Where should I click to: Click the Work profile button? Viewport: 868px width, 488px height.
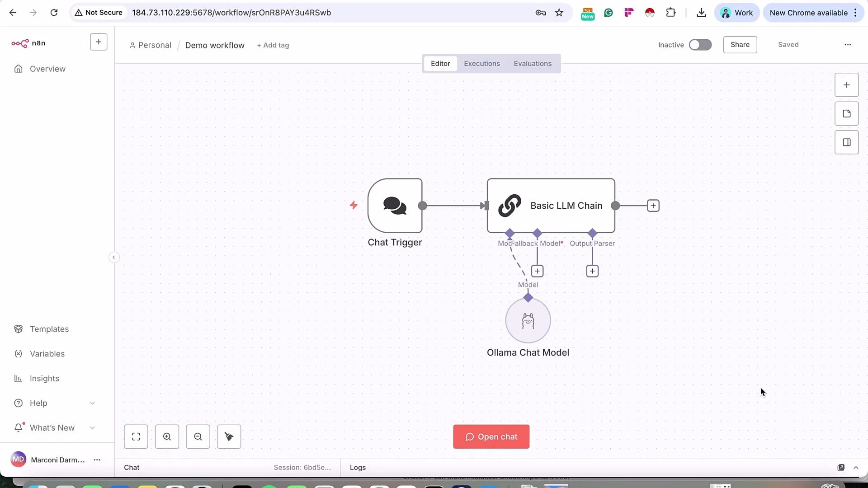click(x=737, y=13)
